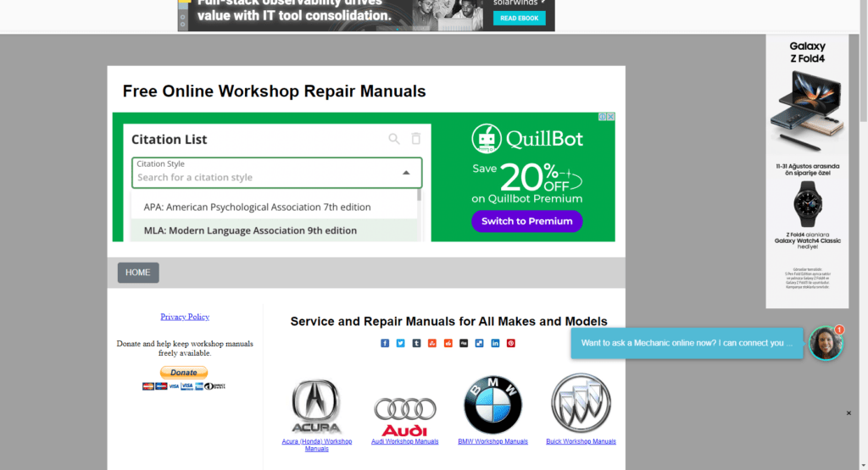The height and width of the screenshot is (470, 868).
Task: Click the citation list dropdown scrollbar
Action: tap(419, 195)
